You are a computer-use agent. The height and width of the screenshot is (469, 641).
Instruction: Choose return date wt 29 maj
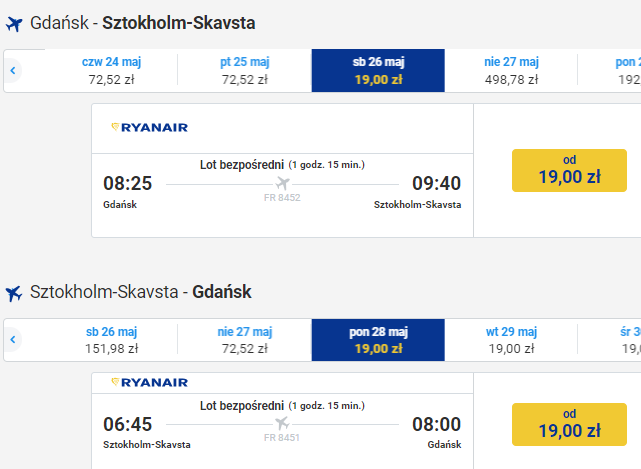click(x=511, y=340)
